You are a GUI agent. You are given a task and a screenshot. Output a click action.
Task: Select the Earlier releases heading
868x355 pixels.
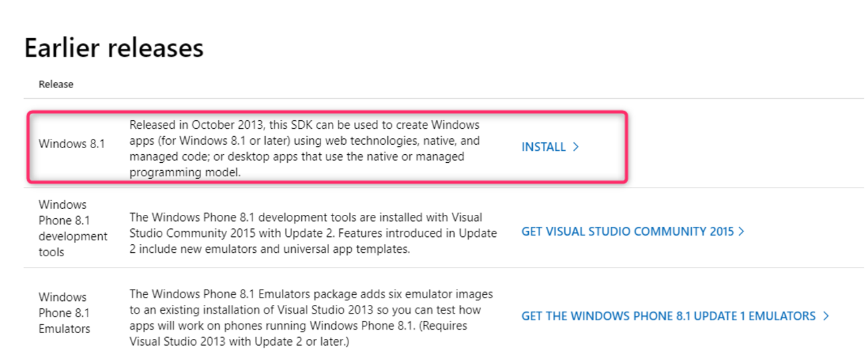pos(114,48)
